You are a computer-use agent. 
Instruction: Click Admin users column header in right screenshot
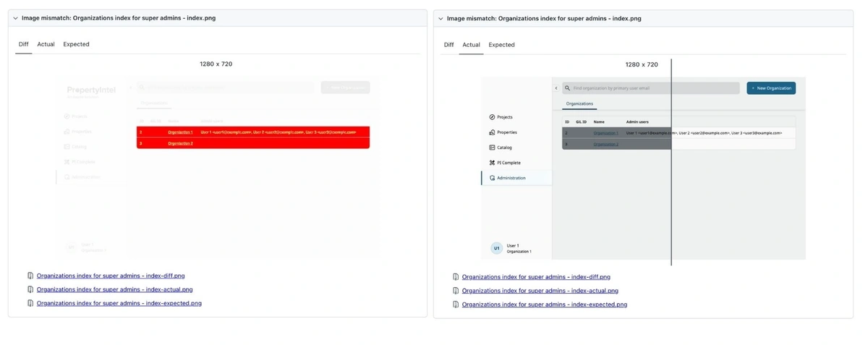(637, 122)
